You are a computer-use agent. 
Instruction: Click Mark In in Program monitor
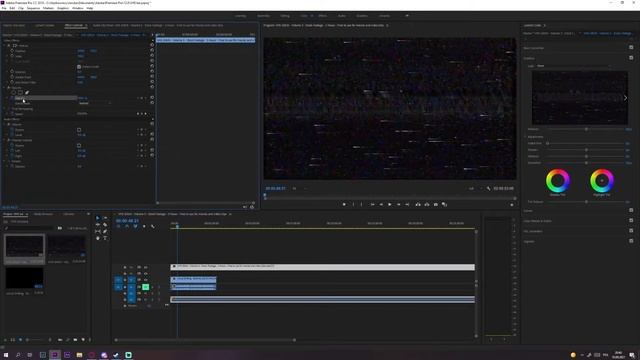(353, 204)
